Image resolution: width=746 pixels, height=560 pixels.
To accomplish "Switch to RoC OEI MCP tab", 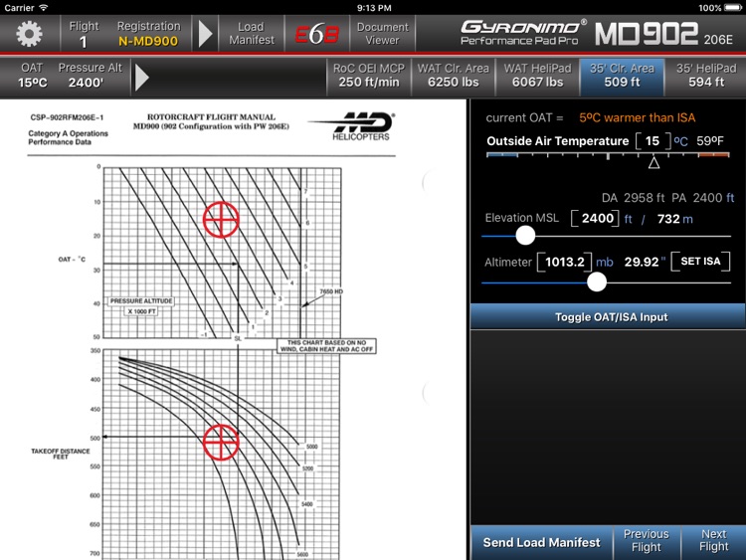I will coord(369,76).
